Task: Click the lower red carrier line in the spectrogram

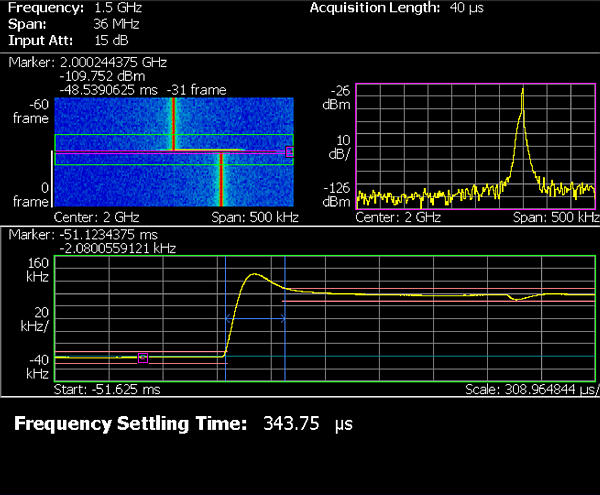Action: 221,180
